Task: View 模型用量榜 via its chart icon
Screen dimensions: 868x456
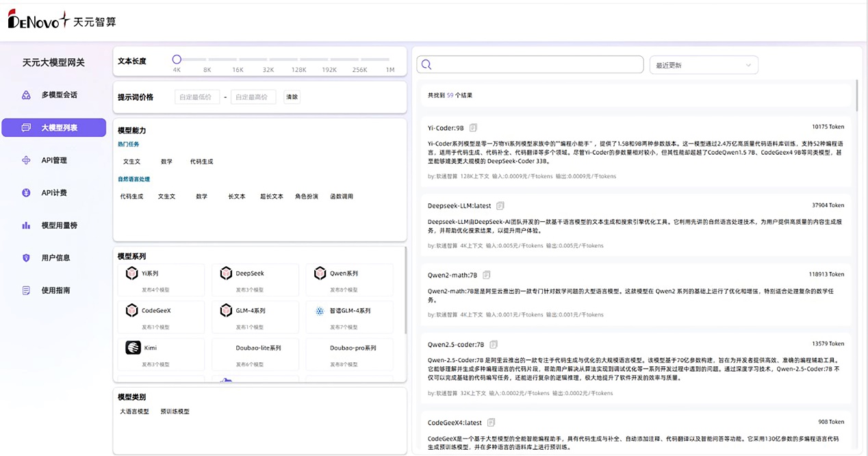Action: (25, 225)
